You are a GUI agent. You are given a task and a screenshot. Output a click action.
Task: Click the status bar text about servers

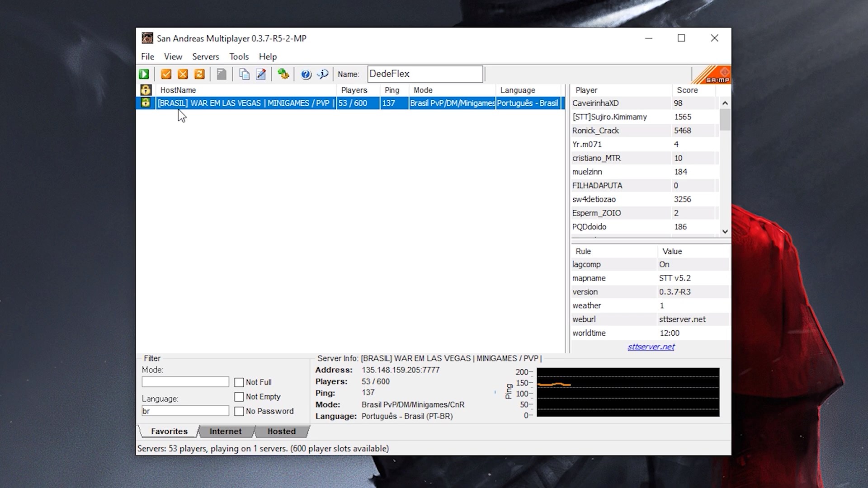[263, 449]
